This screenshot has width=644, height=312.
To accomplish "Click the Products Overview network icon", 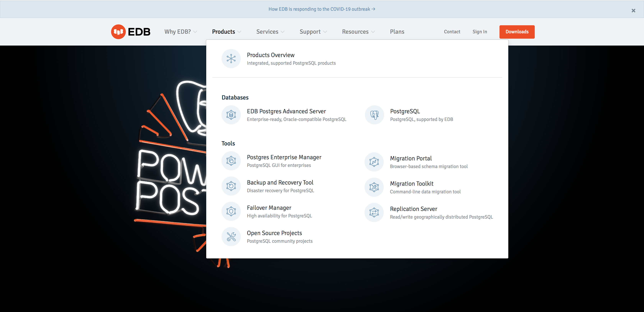I will tap(231, 59).
